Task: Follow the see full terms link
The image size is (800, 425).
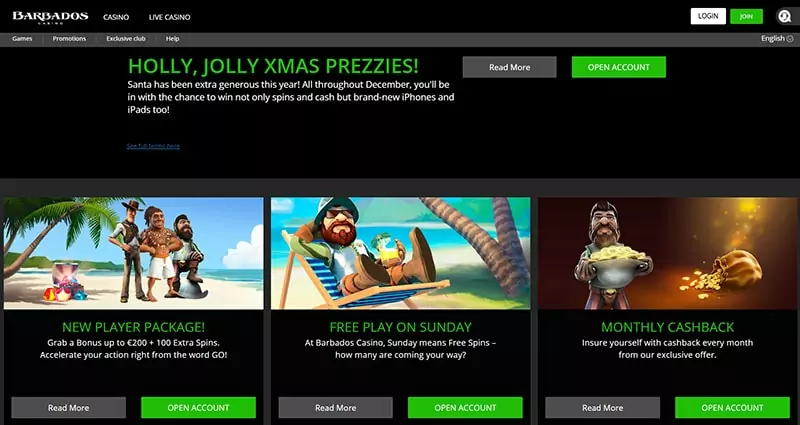Action: 153,146
